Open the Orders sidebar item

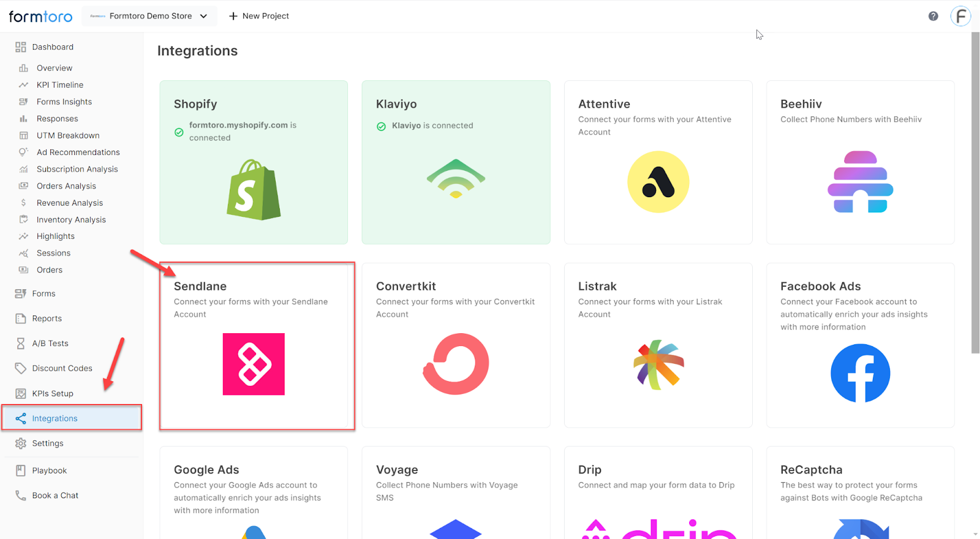coord(49,270)
